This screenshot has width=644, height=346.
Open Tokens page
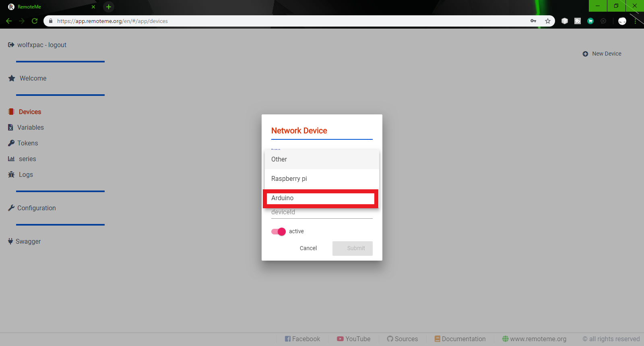[27, 143]
